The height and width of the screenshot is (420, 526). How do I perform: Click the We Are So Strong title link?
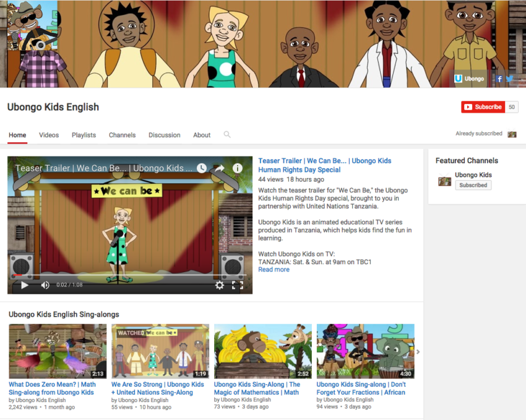coord(157,388)
